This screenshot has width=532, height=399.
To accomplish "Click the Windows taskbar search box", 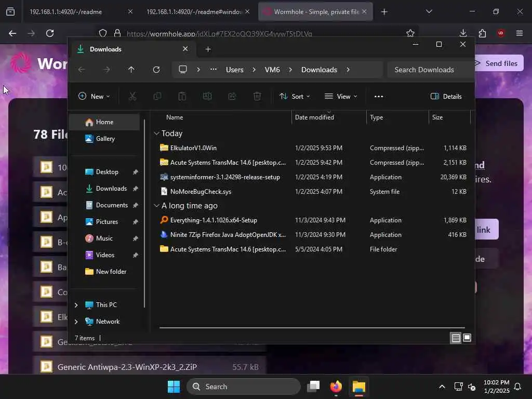I will (244, 387).
